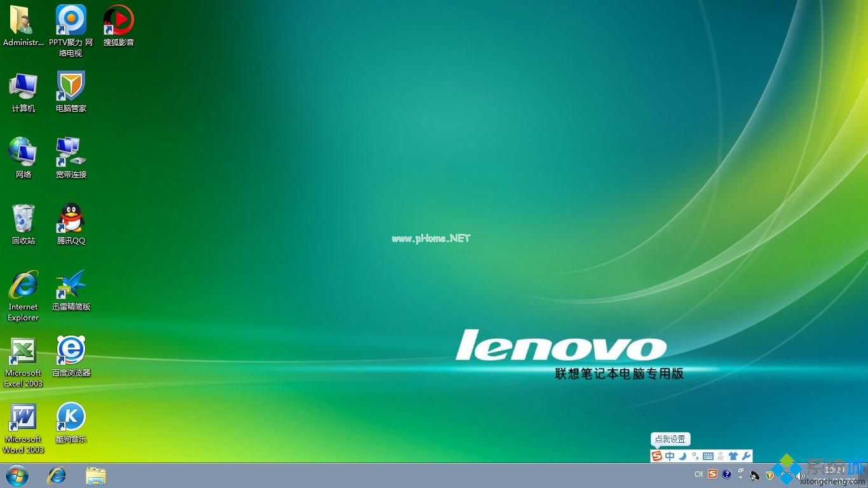Toggle 中/英 input mode on Sogou bar

[669, 456]
